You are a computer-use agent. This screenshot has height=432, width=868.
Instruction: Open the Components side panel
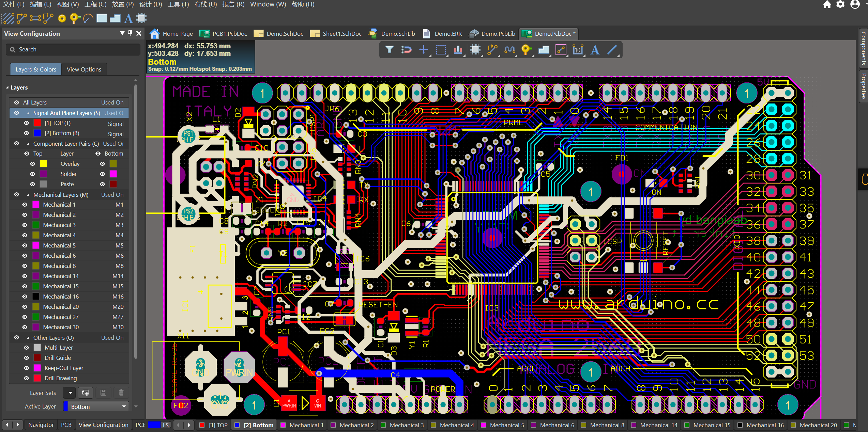click(863, 48)
